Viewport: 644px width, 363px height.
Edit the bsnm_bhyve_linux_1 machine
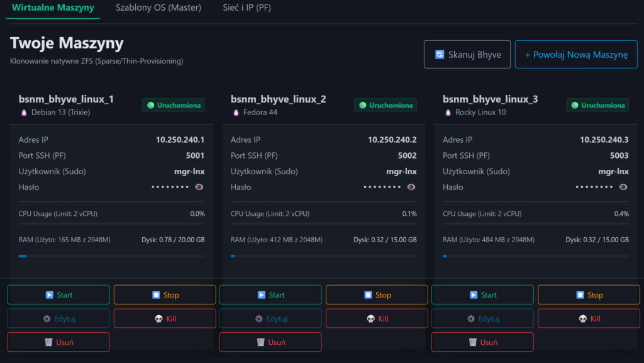pyautogui.click(x=58, y=319)
